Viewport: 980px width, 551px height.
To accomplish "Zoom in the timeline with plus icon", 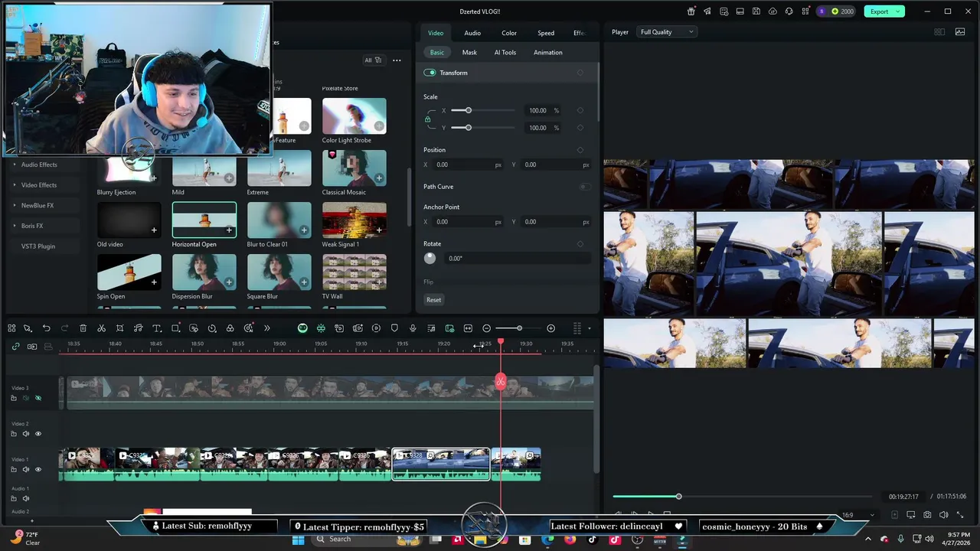I will point(550,328).
